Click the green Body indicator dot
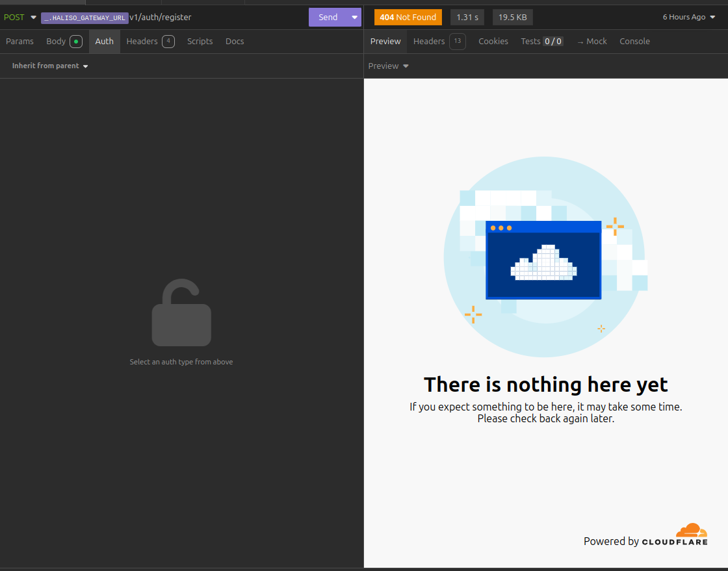The height and width of the screenshot is (571, 728). pyautogui.click(x=76, y=42)
